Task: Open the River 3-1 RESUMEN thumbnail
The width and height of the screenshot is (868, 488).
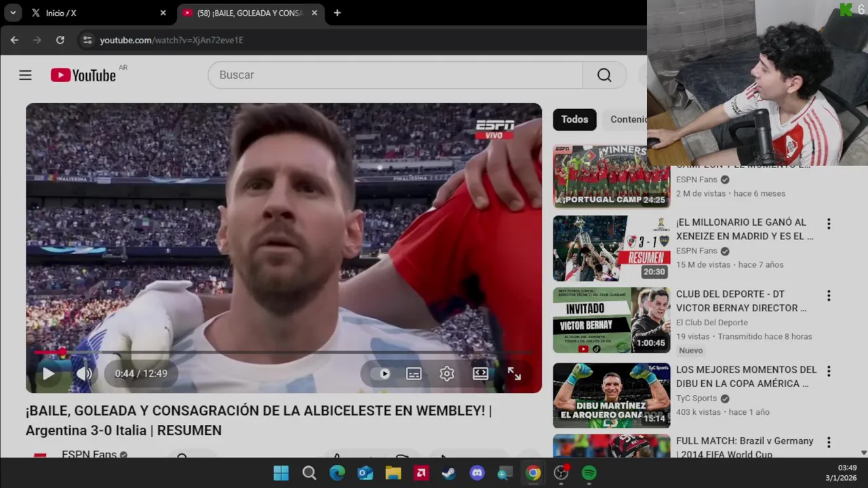Action: pos(611,248)
